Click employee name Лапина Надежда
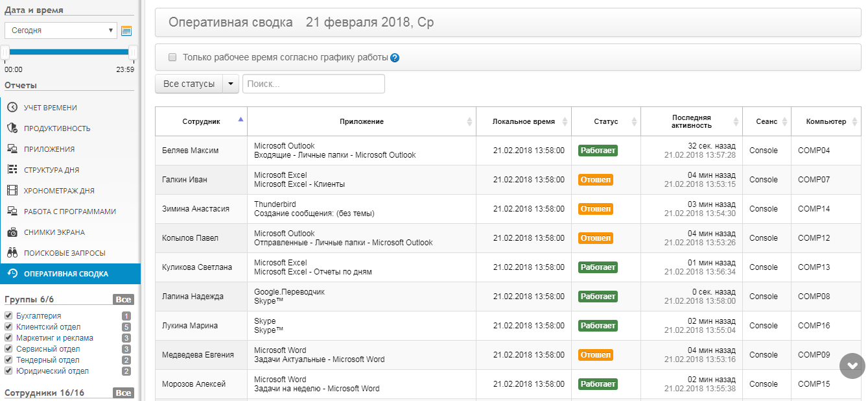This screenshot has width=868, height=401. pyautogui.click(x=193, y=297)
